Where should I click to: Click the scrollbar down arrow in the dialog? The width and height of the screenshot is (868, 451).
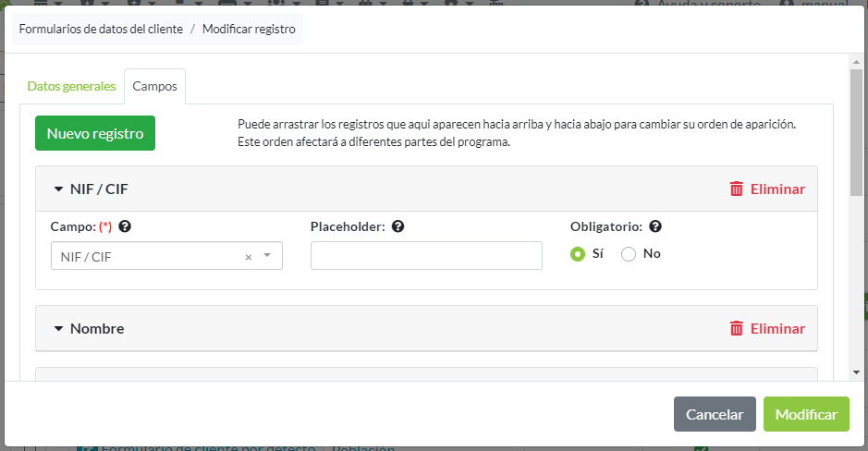coord(856,372)
